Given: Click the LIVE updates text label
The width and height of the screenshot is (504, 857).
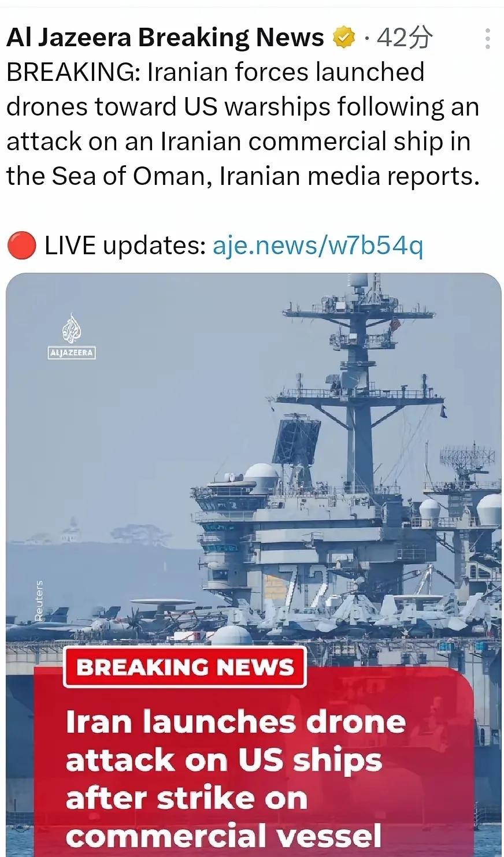Looking at the screenshot, I should pyautogui.click(x=125, y=246).
